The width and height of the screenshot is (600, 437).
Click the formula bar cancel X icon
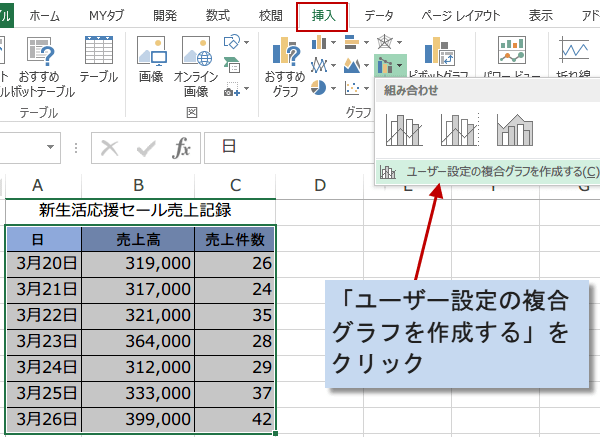[110, 148]
